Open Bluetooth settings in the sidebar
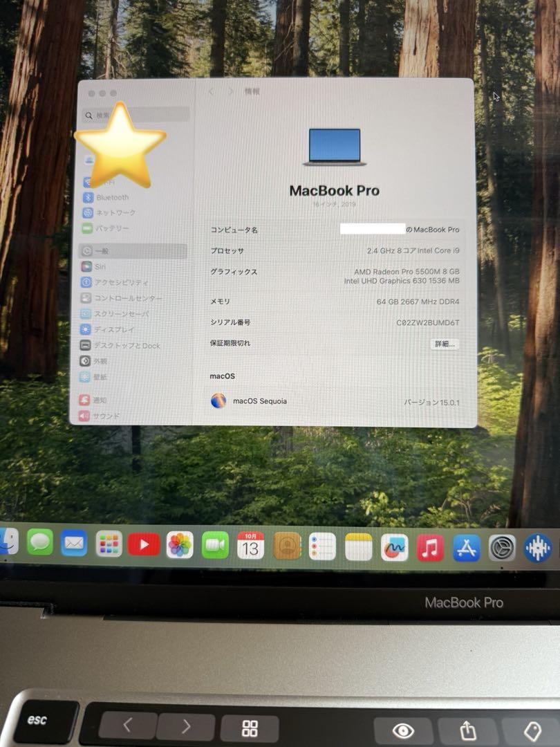The width and height of the screenshot is (560, 747). pos(106,197)
